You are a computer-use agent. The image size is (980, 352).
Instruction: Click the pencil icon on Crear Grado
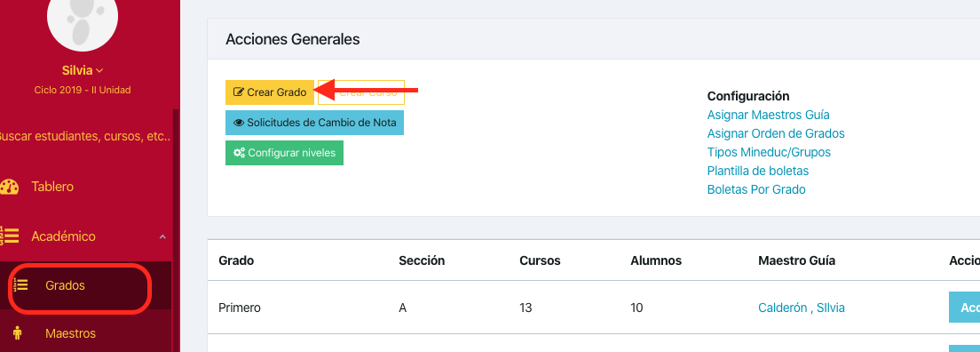click(238, 92)
